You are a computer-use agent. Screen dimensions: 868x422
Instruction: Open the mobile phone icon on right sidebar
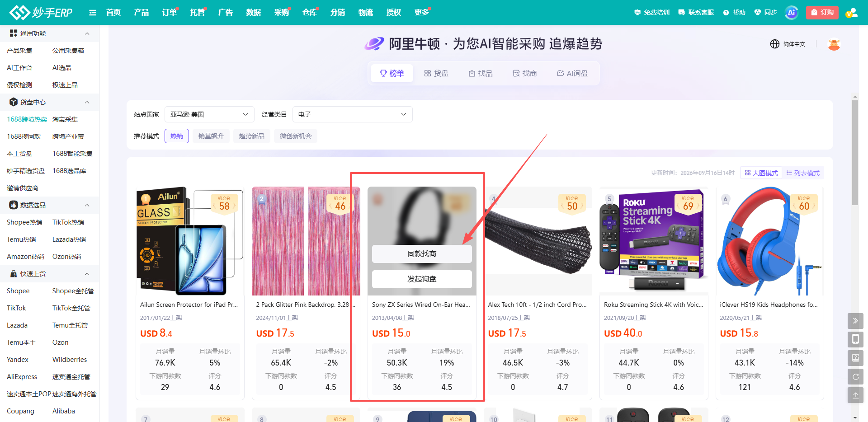click(855, 339)
